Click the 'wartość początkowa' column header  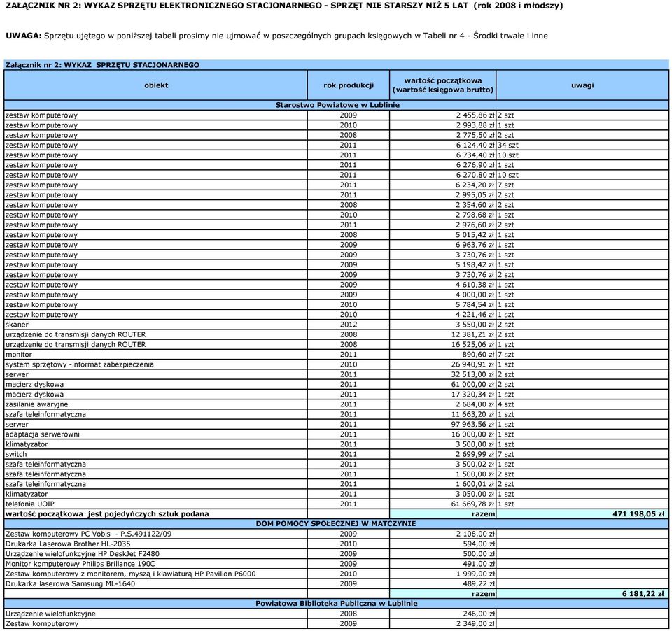pyautogui.click(x=442, y=85)
